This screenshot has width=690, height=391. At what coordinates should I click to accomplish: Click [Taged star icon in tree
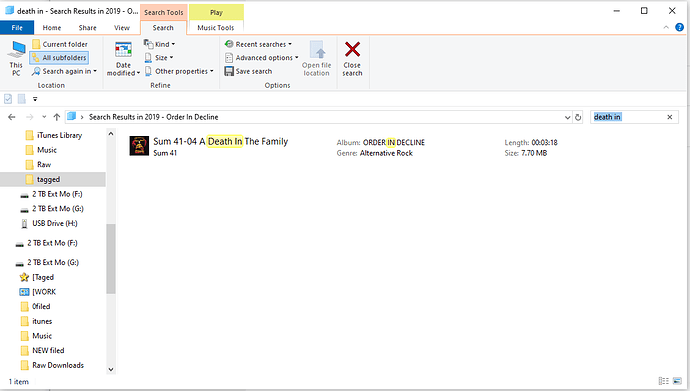point(24,277)
